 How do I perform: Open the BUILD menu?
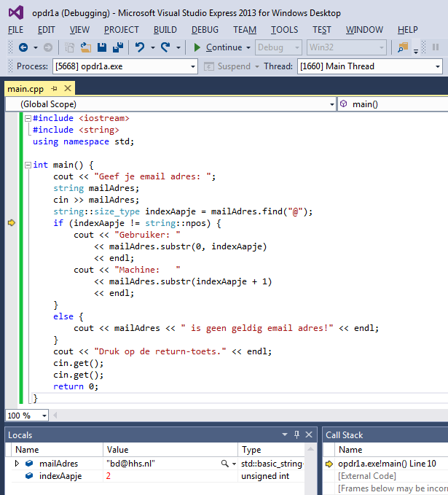pos(165,30)
